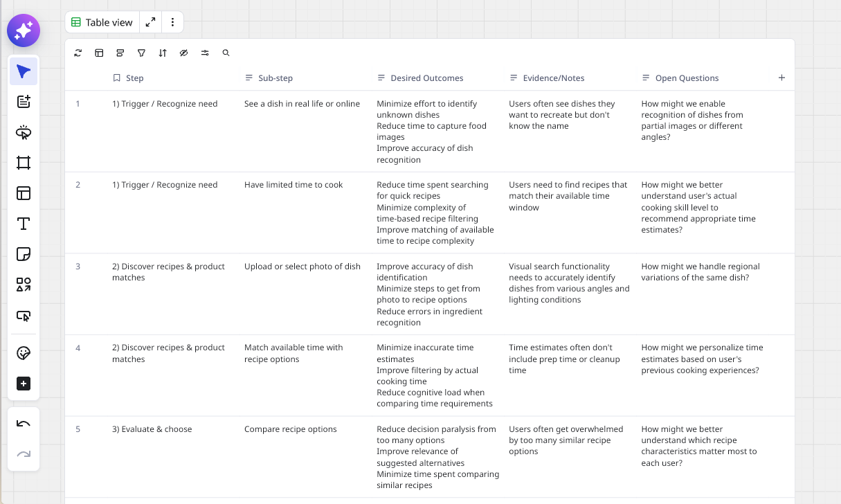Click the Open Questions column header
This screenshot has height=504, width=841.
[687, 78]
